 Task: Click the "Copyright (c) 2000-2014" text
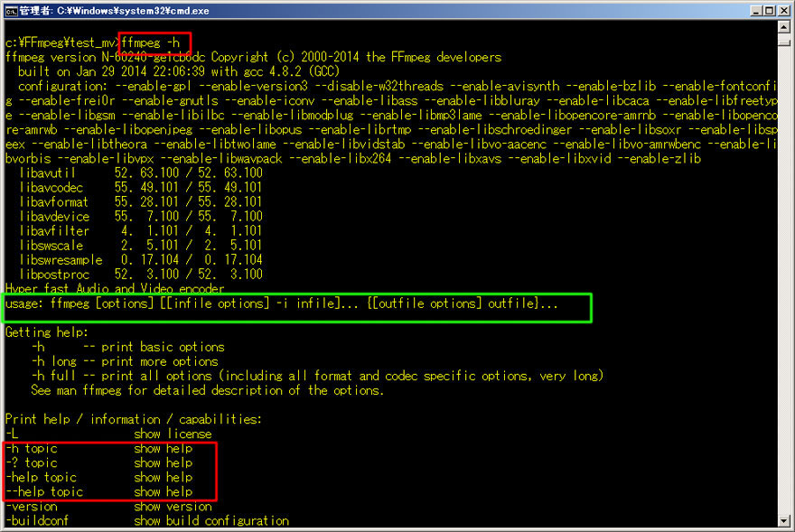[285, 57]
